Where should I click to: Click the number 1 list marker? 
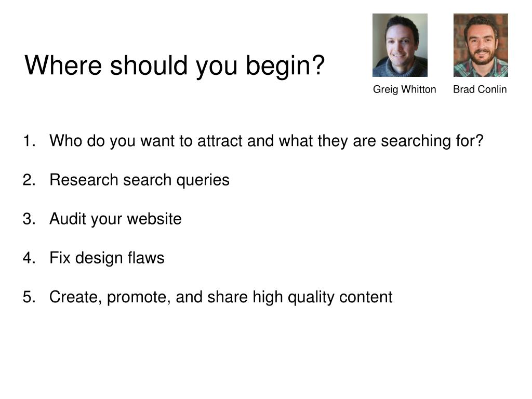pos(29,141)
